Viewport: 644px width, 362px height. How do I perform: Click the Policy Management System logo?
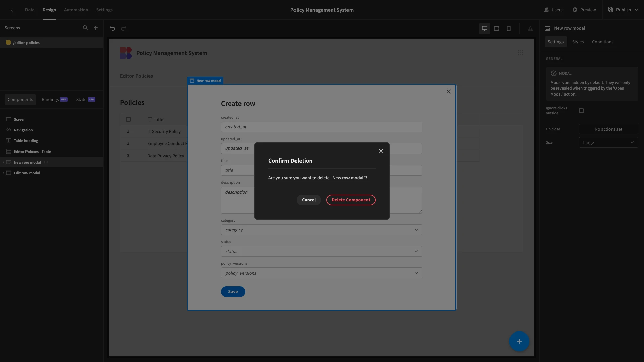(126, 53)
